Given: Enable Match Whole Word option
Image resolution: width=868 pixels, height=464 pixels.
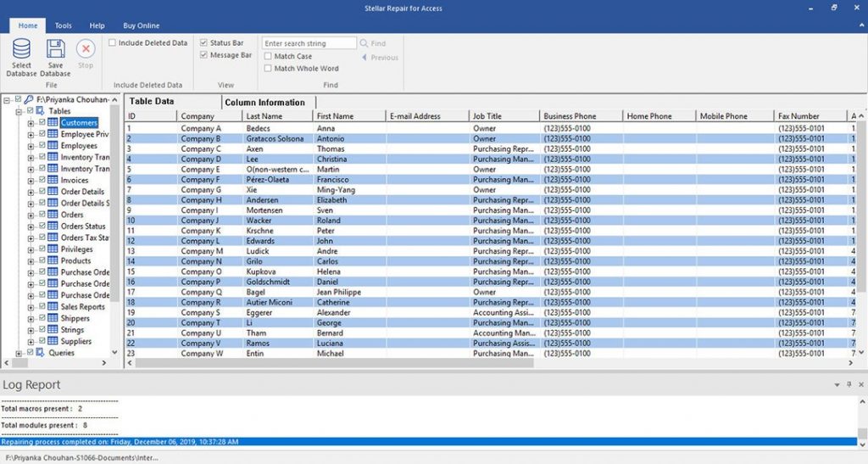Looking at the screenshot, I should (268, 68).
